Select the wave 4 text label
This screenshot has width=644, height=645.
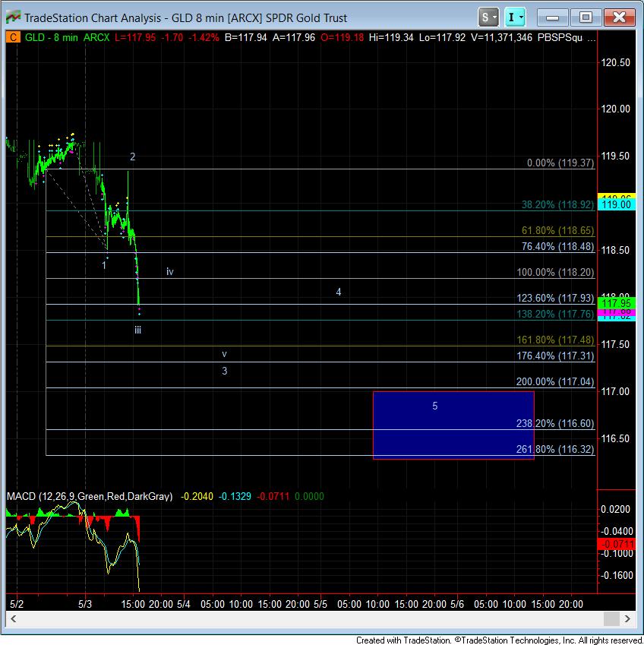(x=339, y=292)
